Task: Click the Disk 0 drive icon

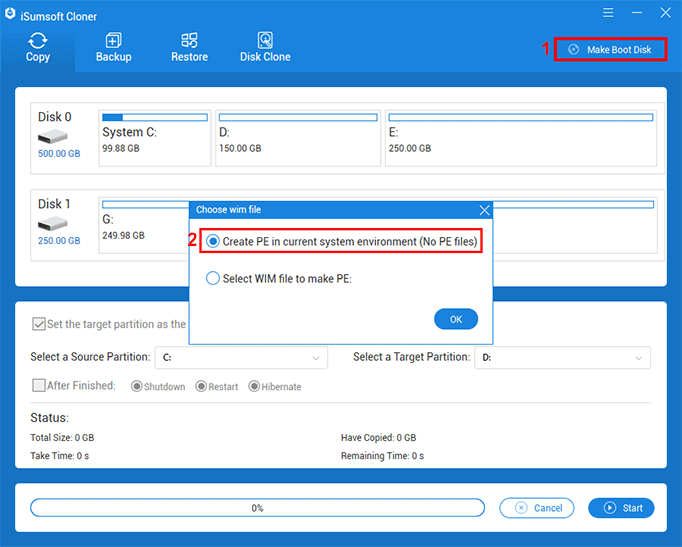Action: point(53,137)
